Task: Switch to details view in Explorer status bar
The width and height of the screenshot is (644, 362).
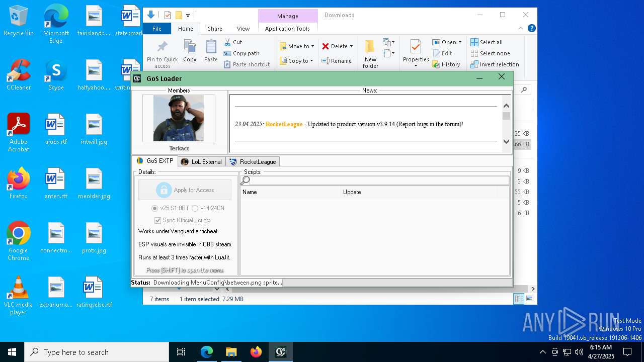Action: (x=519, y=299)
